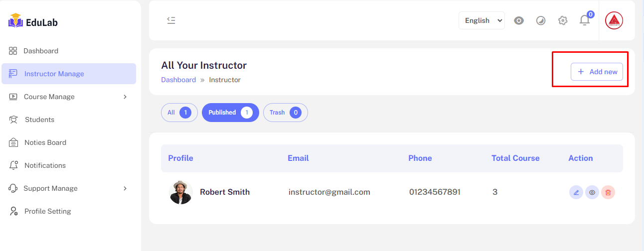The width and height of the screenshot is (644, 251).
Task: Expand the Support Manage submenu
Action: [69, 188]
